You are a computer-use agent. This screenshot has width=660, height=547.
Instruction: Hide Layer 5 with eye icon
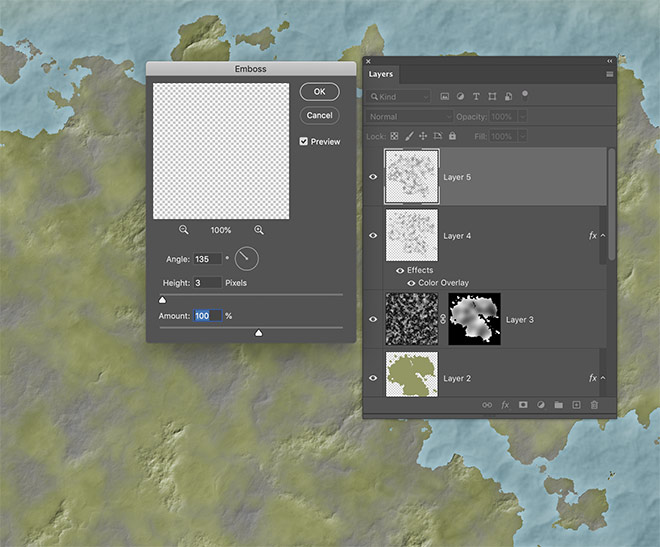[x=374, y=177]
